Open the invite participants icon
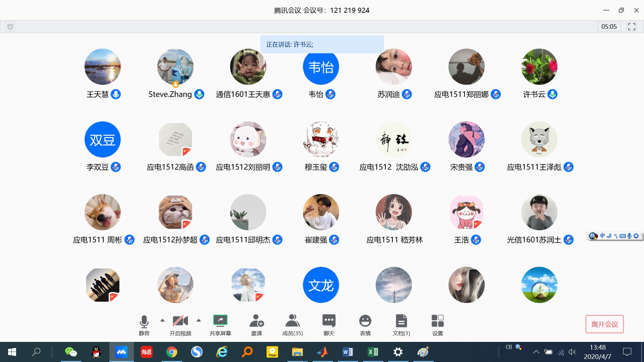Viewport: 644px width, 362px height. 257,321
